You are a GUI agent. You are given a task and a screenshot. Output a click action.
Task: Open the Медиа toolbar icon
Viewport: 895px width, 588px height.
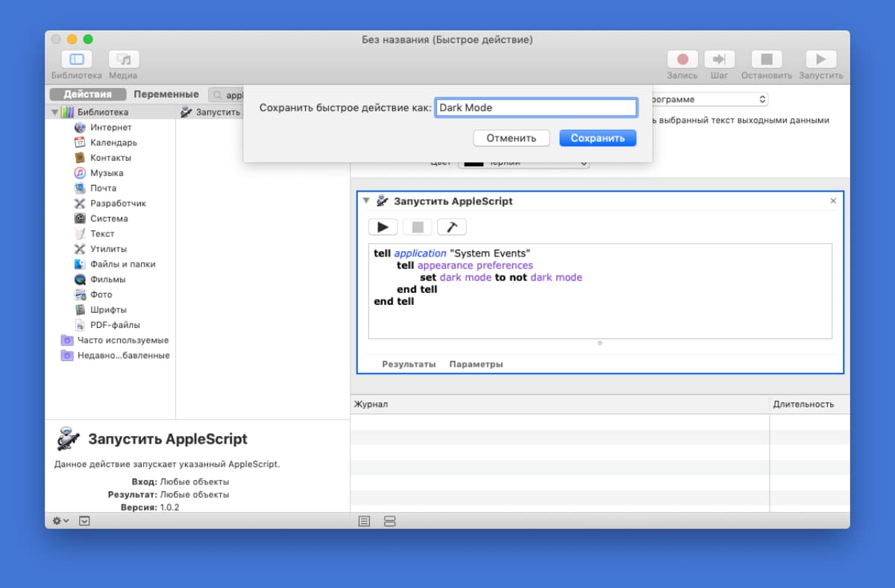124,60
